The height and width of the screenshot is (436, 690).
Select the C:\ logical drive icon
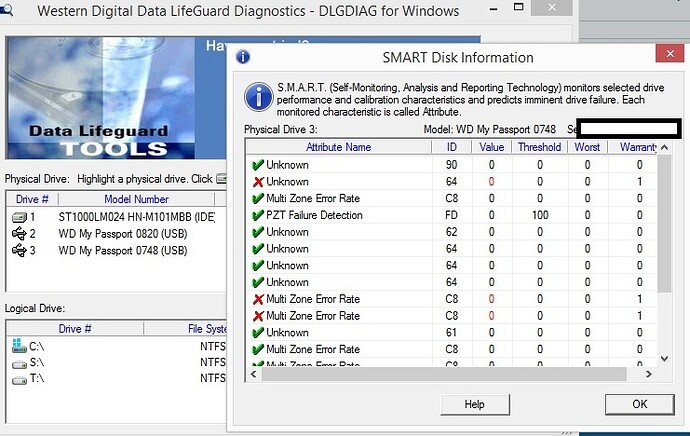click(17, 345)
